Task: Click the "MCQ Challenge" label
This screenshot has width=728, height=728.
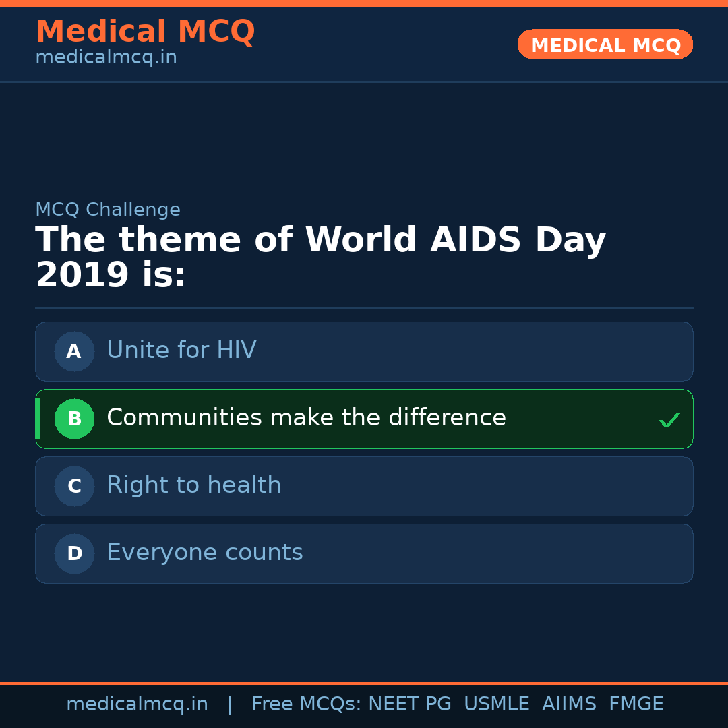Action: pyautogui.click(x=108, y=210)
